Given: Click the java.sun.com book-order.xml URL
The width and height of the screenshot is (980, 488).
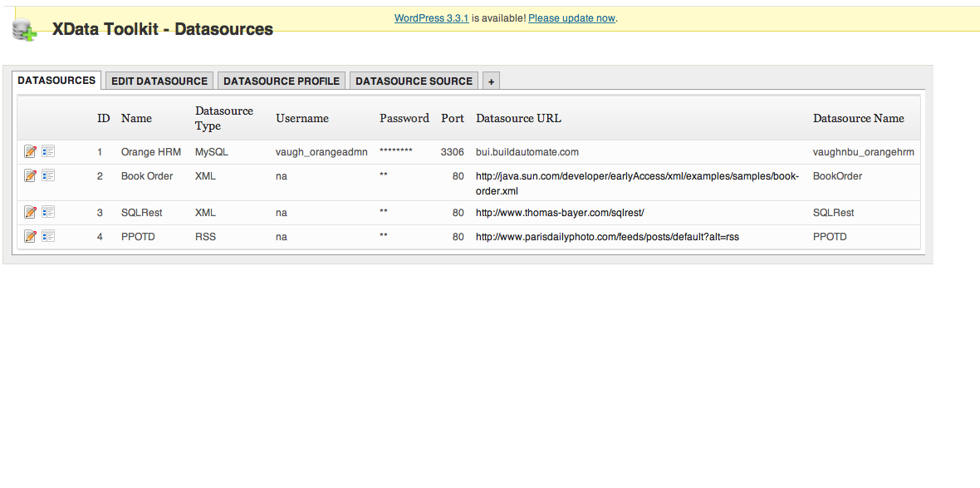Looking at the screenshot, I should point(637,184).
